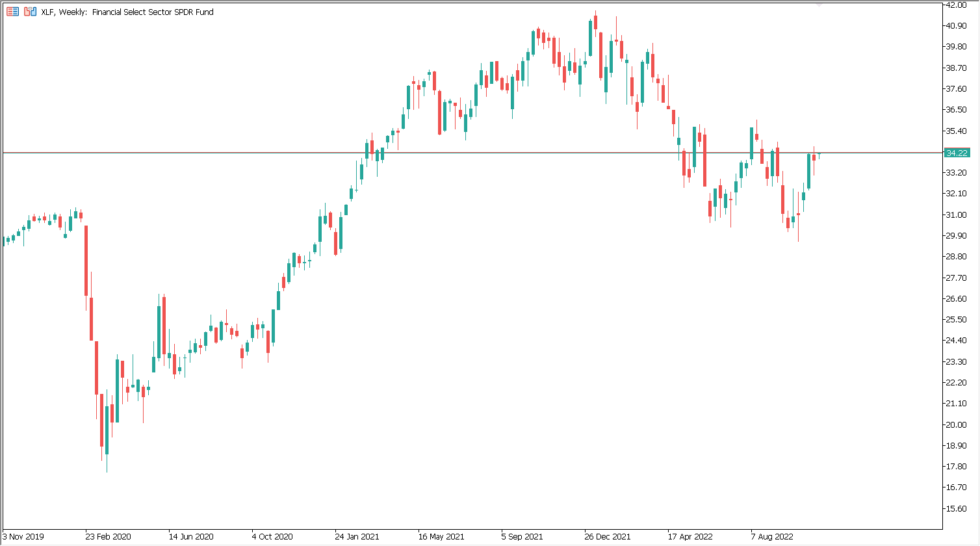Click the 15.60 price scale label

pyautogui.click(x=957, y=509)
